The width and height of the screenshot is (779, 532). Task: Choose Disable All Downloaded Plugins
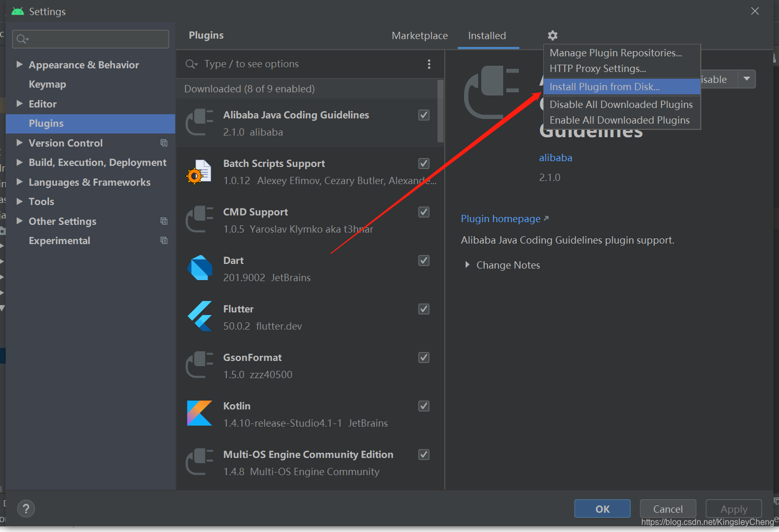pyautogui.click(x=622, y=104)
